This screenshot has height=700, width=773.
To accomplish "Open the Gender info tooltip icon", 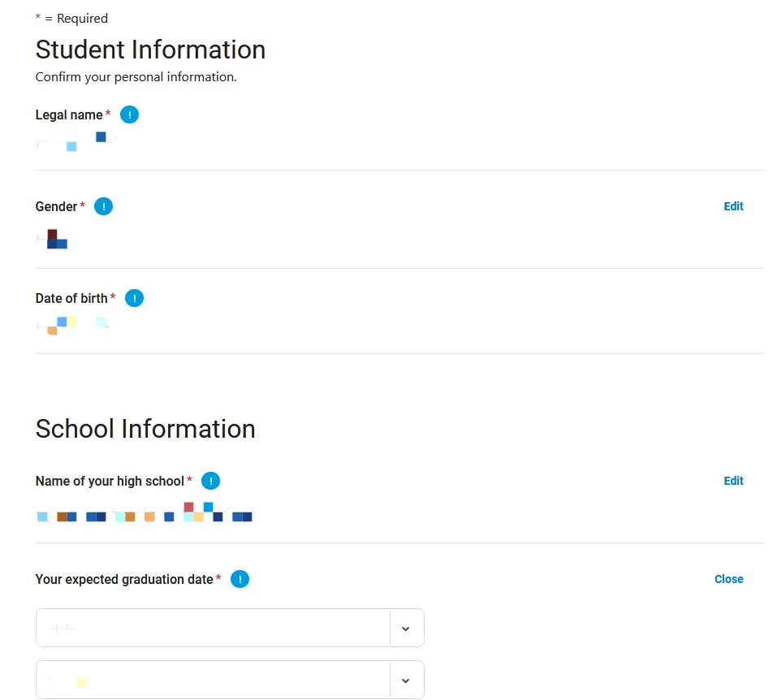I will 103,207.
